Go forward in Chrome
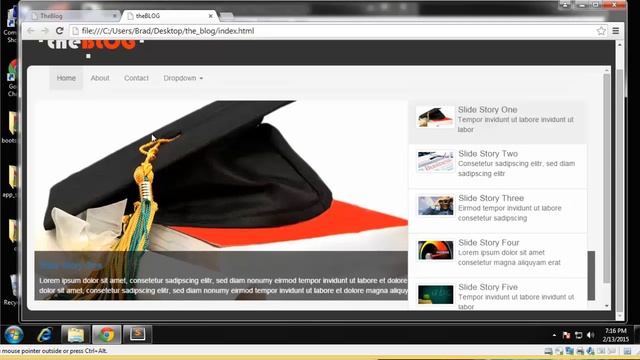The width and height of the screenshot is (640, 360). click(44, 31)
